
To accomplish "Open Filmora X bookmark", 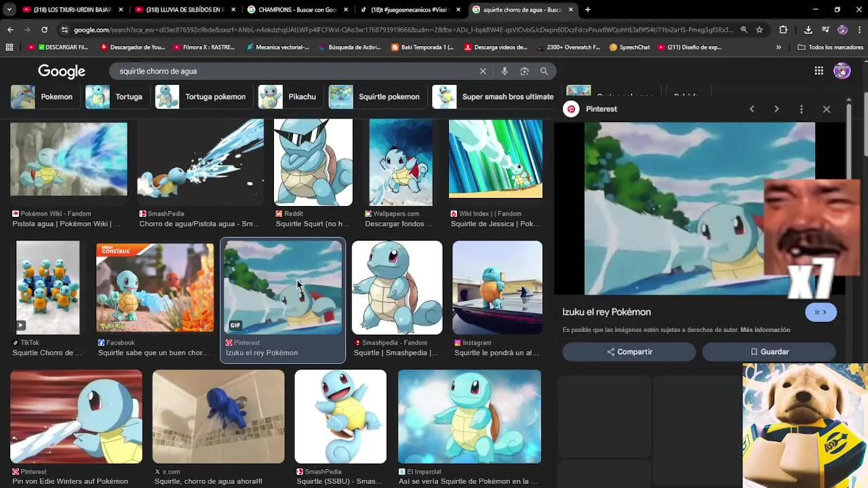I will coord(204,47).
